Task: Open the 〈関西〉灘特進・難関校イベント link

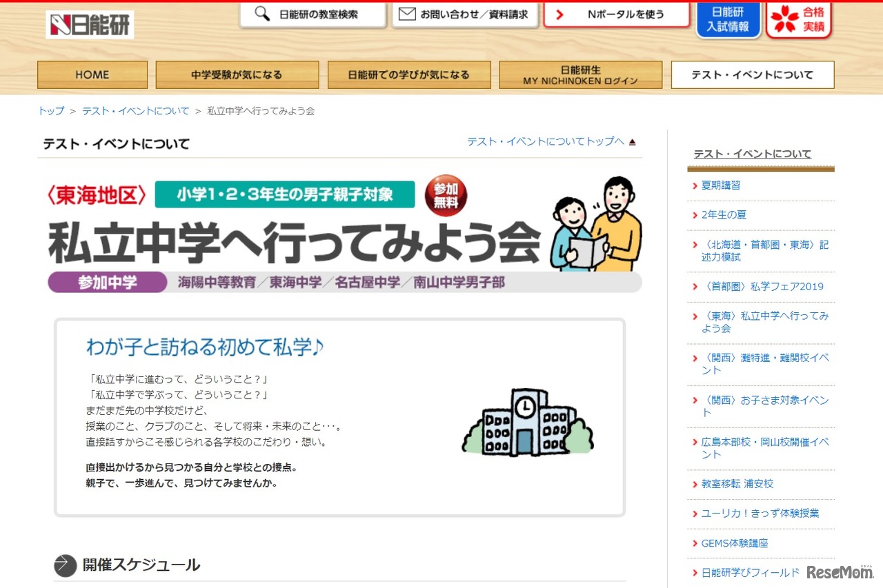Action: tap(765, 364)
